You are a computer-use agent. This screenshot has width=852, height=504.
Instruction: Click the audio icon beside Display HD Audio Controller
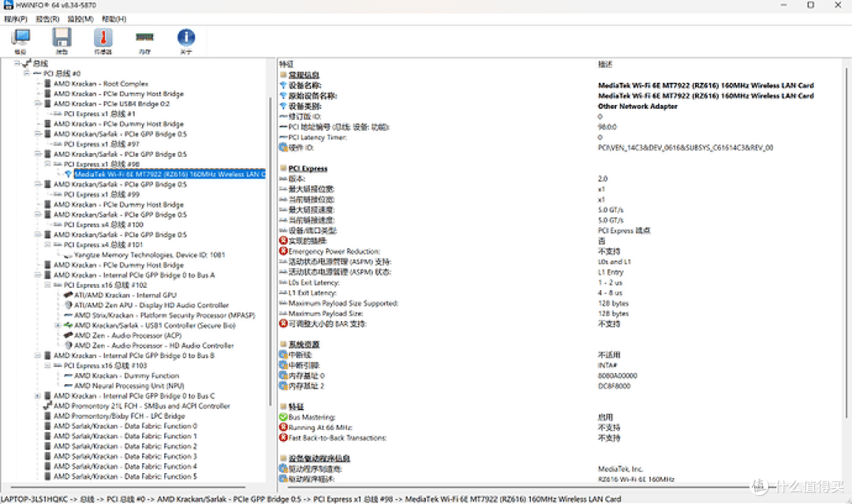pos(69,305)
